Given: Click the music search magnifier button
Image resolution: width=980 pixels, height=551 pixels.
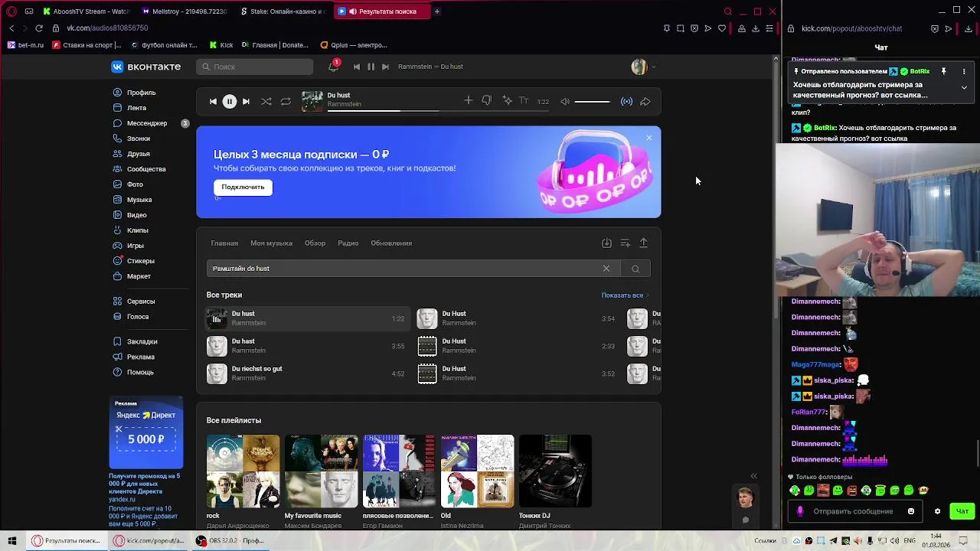Looking at the screenshot, I should coord(635,269).
